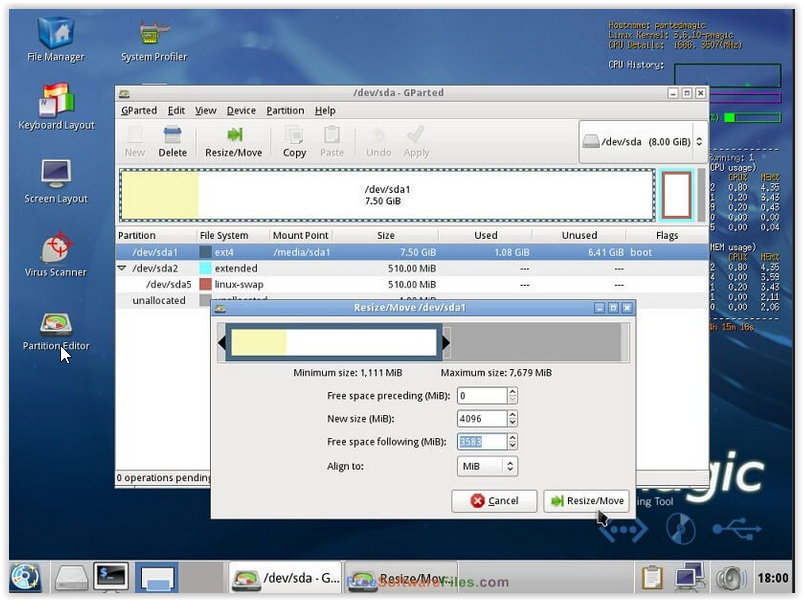The height and width of the screenshot is (601, 803).
Task: Click the network computers tray icon
Action: pyautogui.click(x=689, y=577)
